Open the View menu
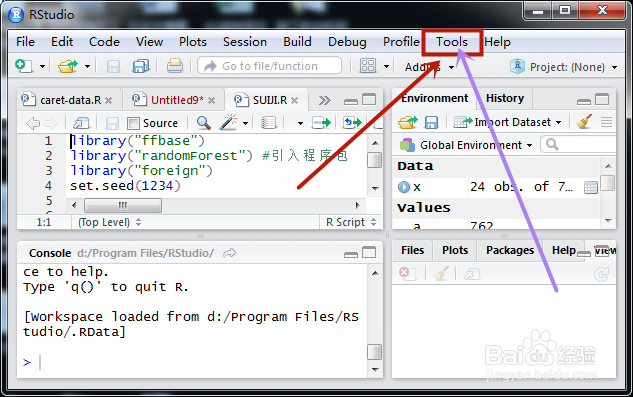This screenshot has height=397, width=633. (x=149, y=42)
